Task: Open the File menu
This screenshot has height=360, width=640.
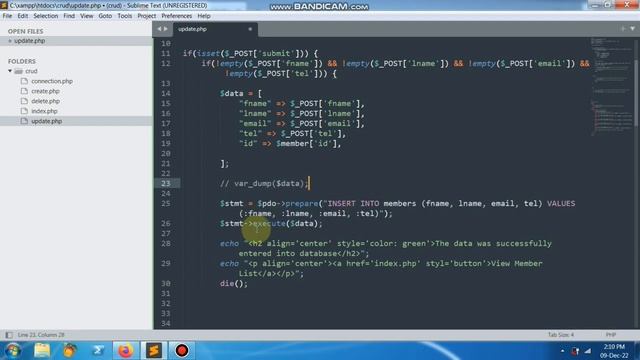Action: click(x=7, y=16)
